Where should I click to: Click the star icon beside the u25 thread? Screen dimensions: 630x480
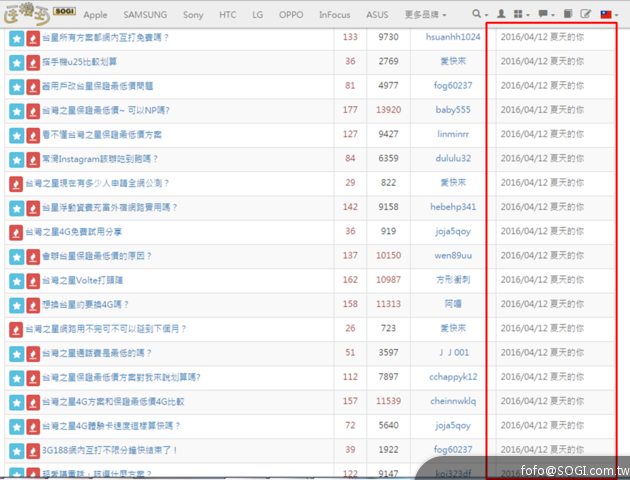tap(17, 62)
